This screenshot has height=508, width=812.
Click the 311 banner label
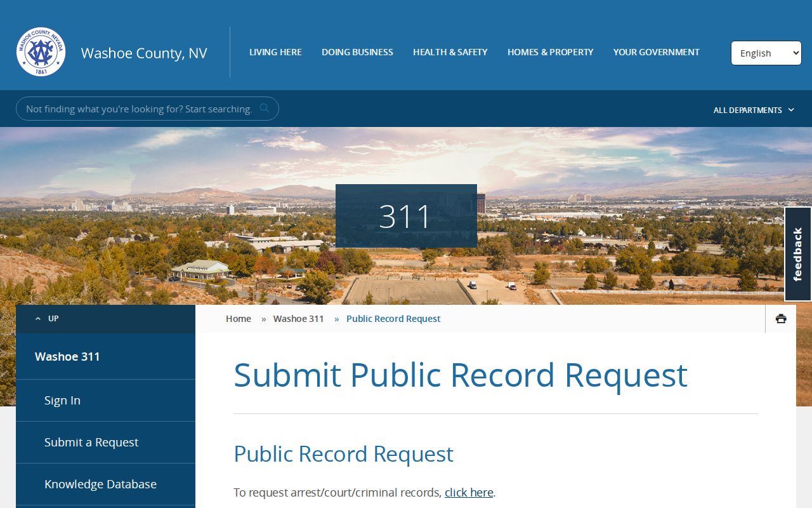coord(406,216)
